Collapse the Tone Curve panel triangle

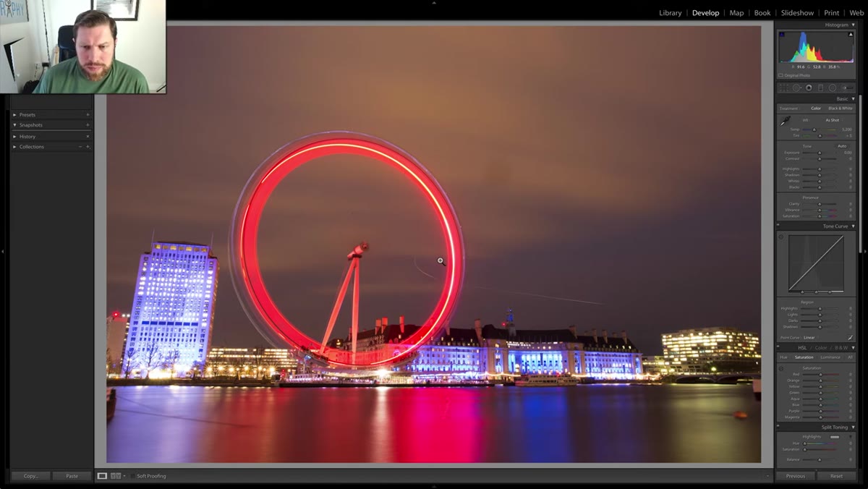pos(853,226)
